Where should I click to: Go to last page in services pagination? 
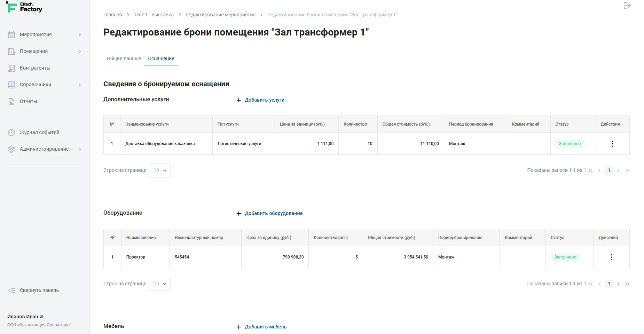pyautogui.click(x=627, y=170)
